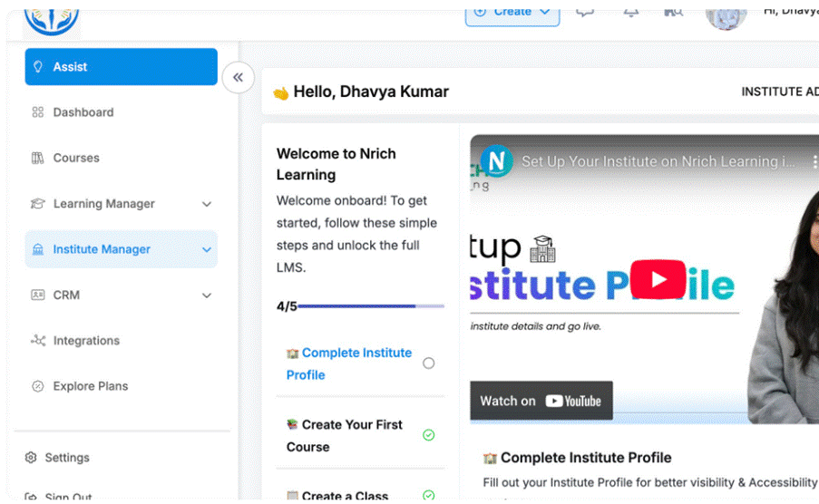Click the Integrations nodes icon
Screen dimensions: 819x504
[x=38, y=341]
